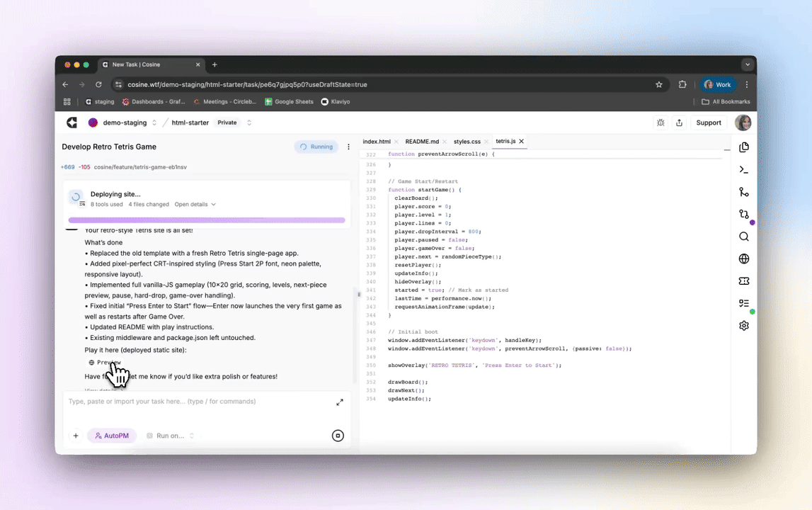Open the pull request sidebar icon

coord(743,214)
